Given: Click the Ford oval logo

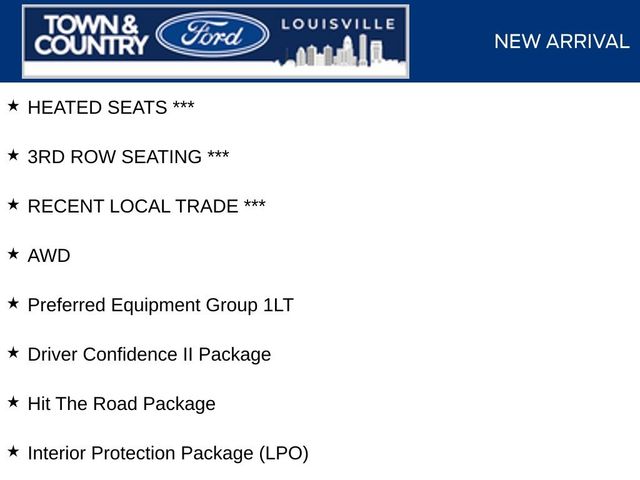Looking at the screenshot, I should 212,34.
